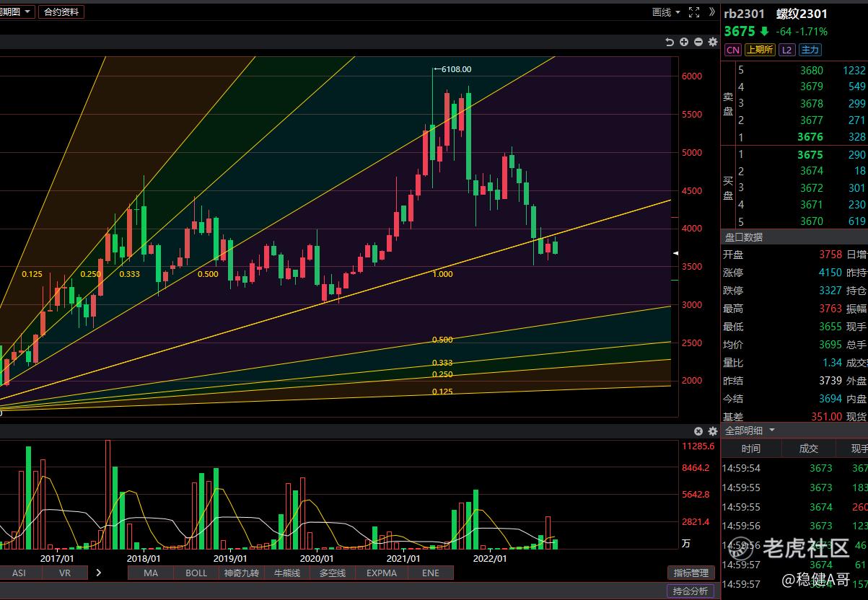Apply the ENE indicator tab

tap(431, 573)
